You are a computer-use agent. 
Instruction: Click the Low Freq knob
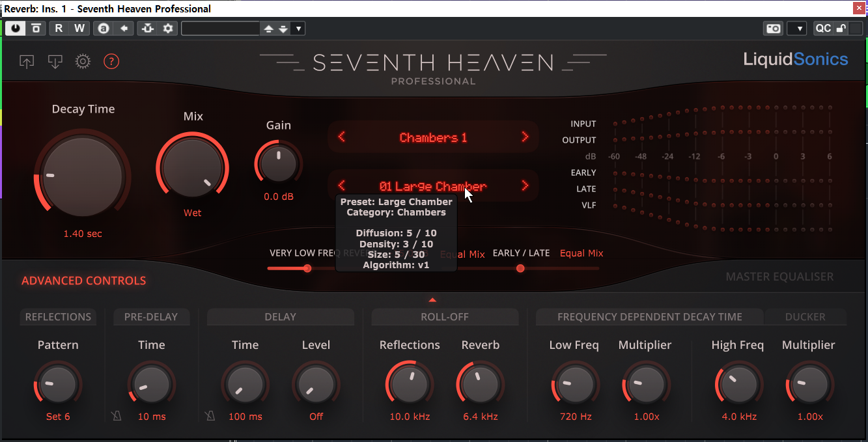(576, 384)
